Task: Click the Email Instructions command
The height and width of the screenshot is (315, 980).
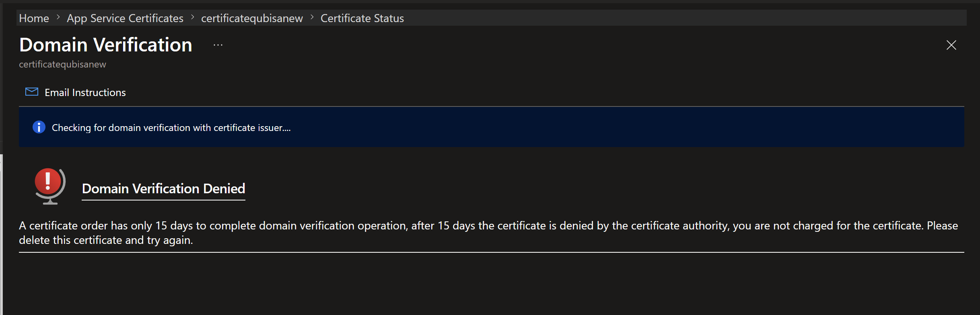Action: [x=76, y=92]
